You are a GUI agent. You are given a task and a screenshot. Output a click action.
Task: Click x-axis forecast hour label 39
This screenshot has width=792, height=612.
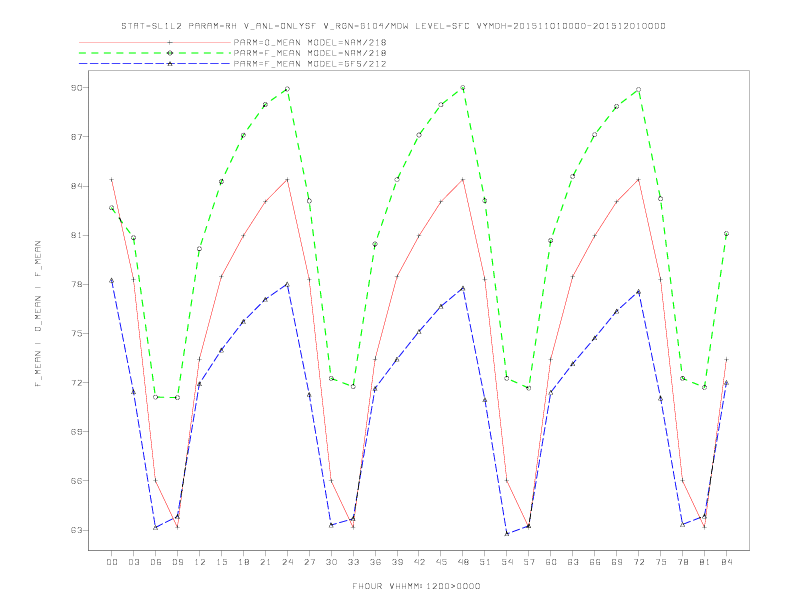coord(397,562)
